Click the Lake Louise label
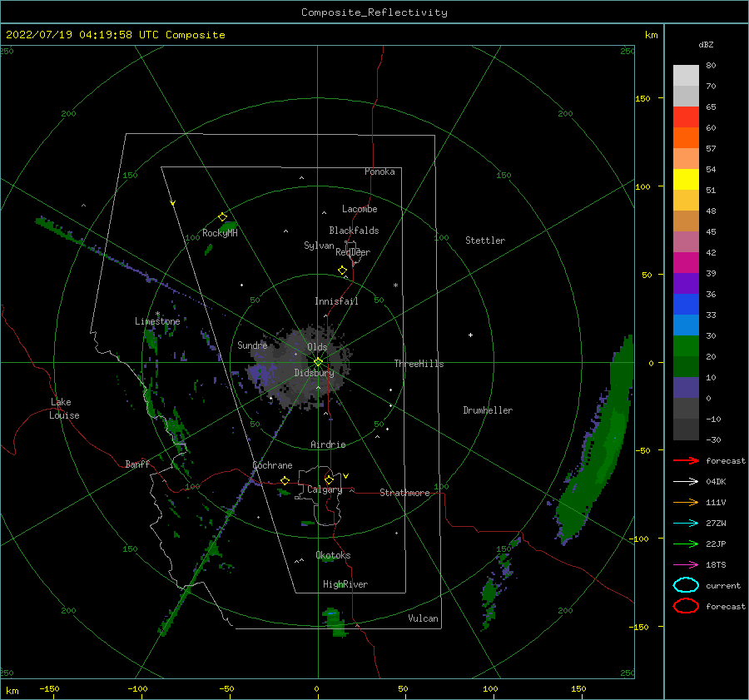This screenshot has height=700, width=749. point(64,409)
